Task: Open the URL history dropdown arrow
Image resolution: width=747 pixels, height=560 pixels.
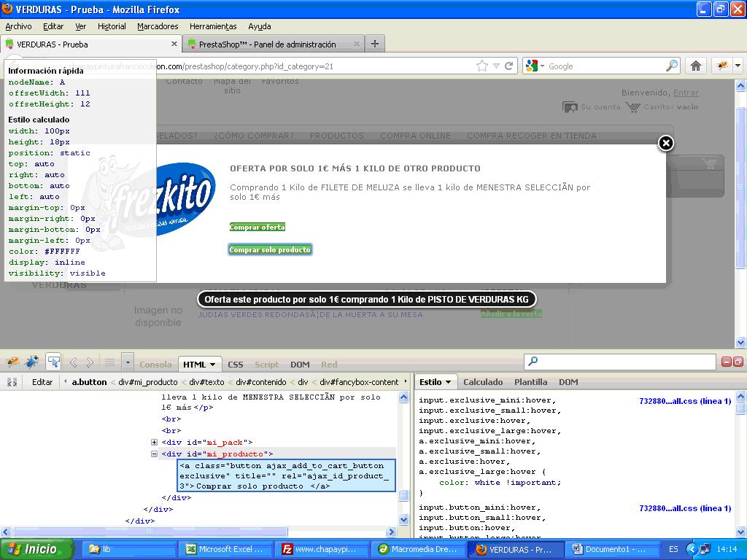Action: point(496,66)
